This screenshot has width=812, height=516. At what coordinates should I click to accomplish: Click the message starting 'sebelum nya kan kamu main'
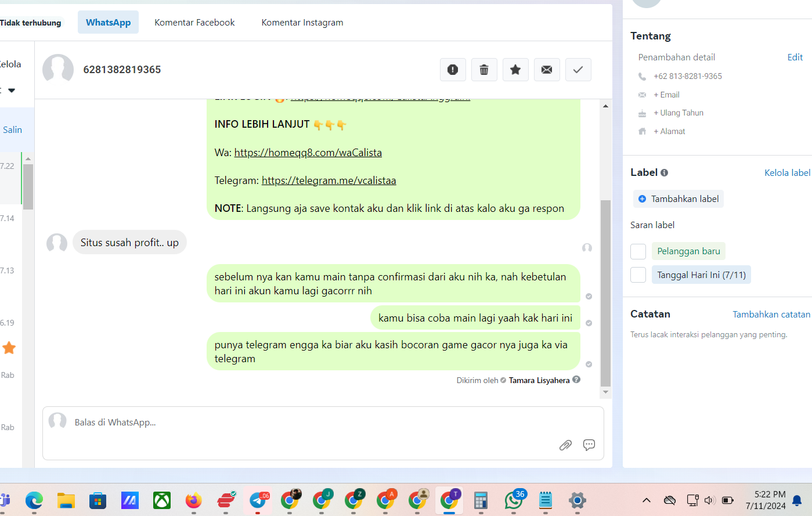[394, 284]
